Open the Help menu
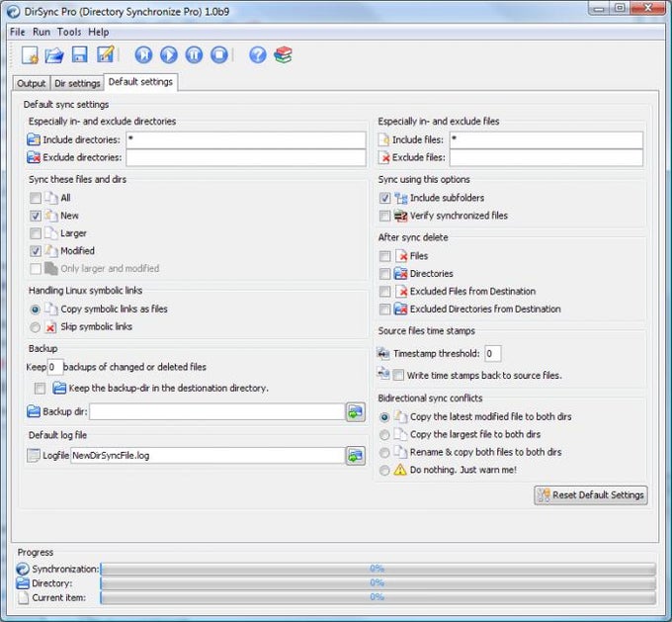The width and height of the screenshot is (672, 622). [99, 32]
